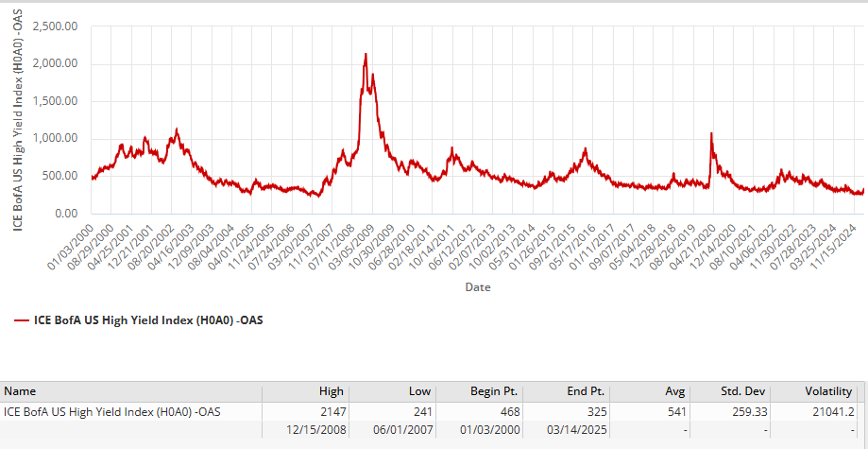The width and height of the screenshot is (868, 449).
Task: Click the 03/05/2009 x-axis date label
Action: pos(352,248)
